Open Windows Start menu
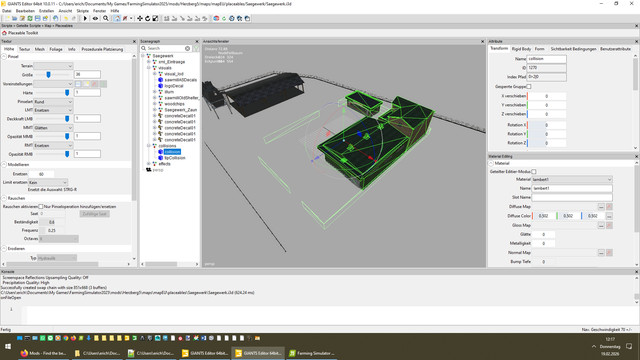The height and width of the screenshot is (360, 640). (8, 347)
